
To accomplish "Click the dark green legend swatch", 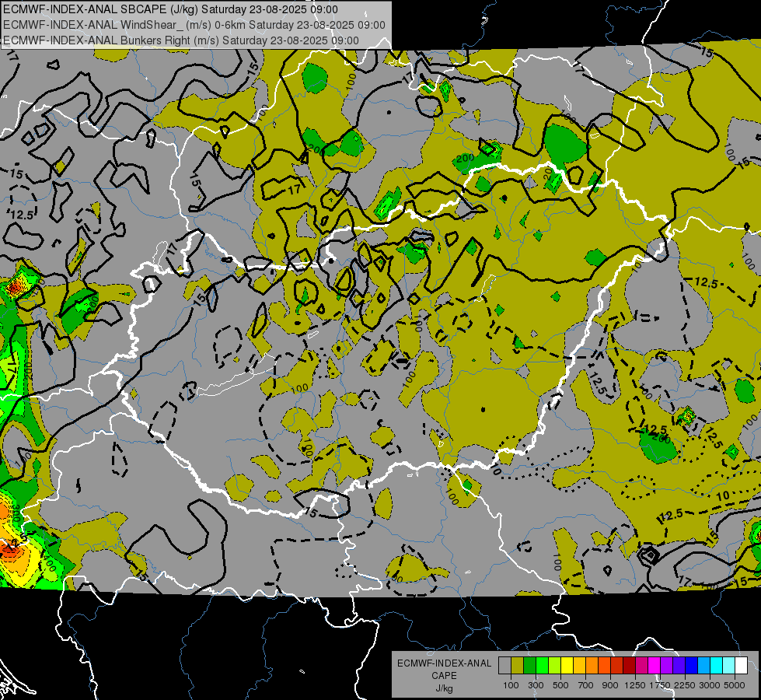I will 529,666.
